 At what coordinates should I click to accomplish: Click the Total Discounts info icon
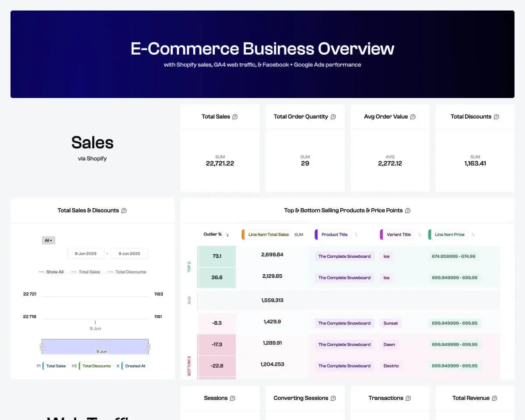click(496, 117)
